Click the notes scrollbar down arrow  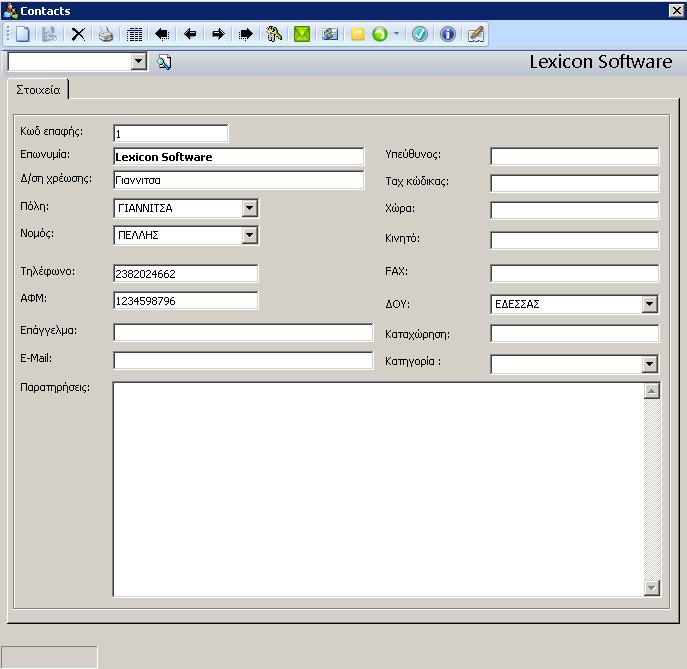click(x=652, y=588)
